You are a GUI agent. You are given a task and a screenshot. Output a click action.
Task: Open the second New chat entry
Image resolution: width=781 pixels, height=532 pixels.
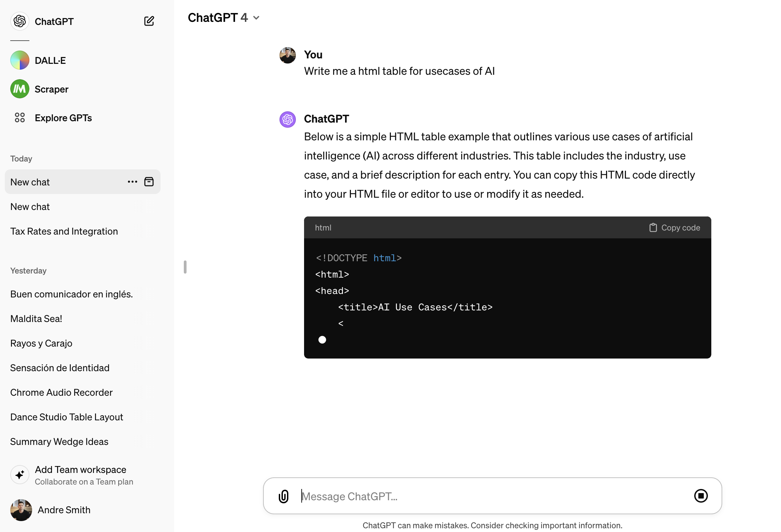pyautogui.click(x=30, y=207)
